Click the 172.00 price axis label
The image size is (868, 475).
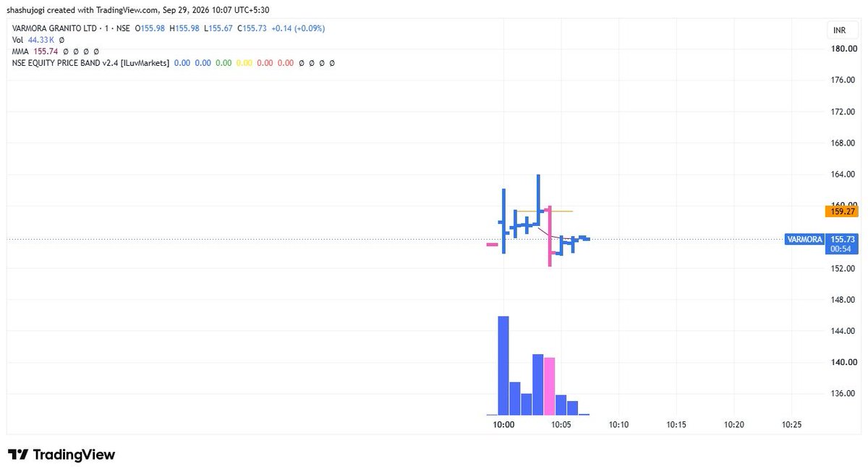click(843, 112)
